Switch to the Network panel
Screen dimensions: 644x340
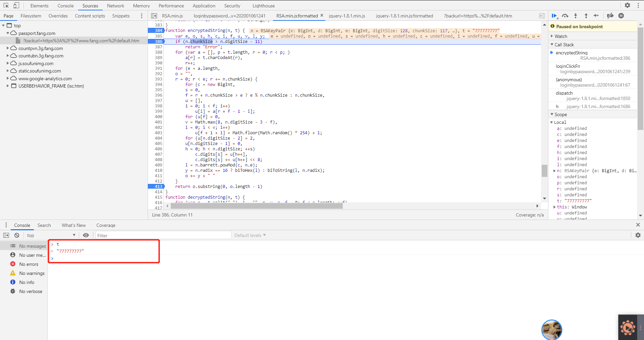115,5
